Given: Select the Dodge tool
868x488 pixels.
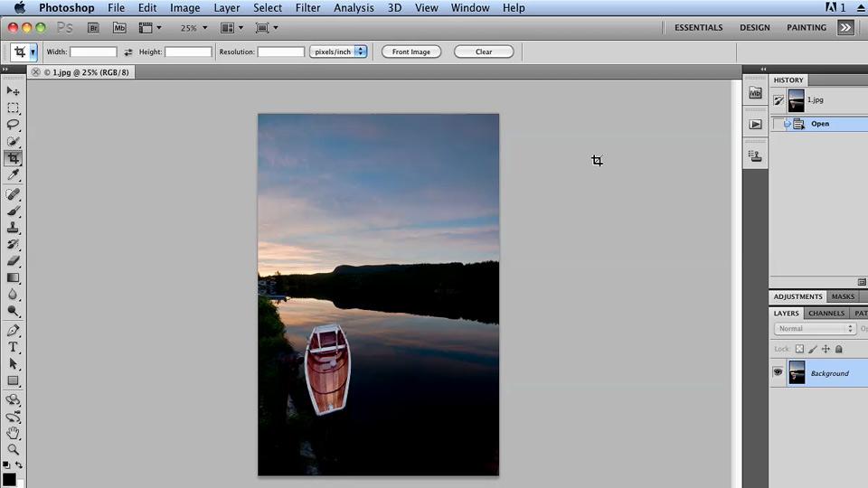Looking at the screenshot, I should point(13,312).
